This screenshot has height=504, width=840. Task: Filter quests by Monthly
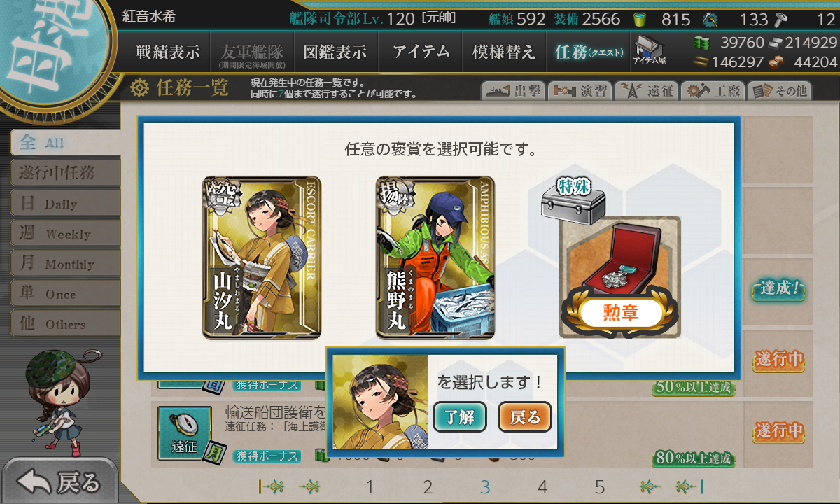point(65,264)
